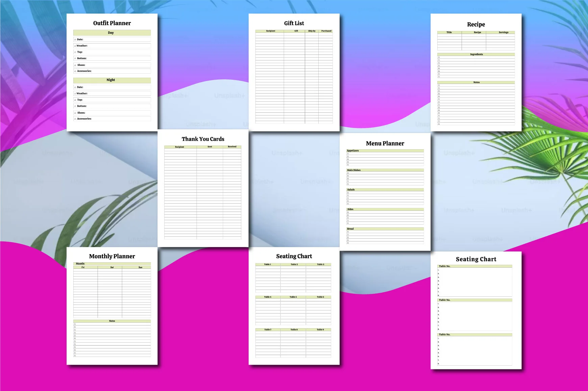Click the 'Purchased' column header
The image size is (588, 391).
[x=326, y=31]
